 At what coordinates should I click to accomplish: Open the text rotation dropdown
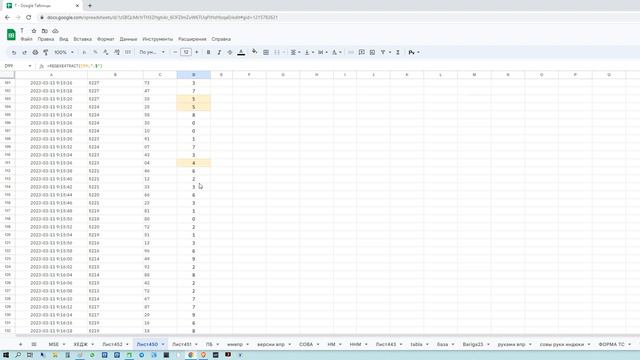336,53
